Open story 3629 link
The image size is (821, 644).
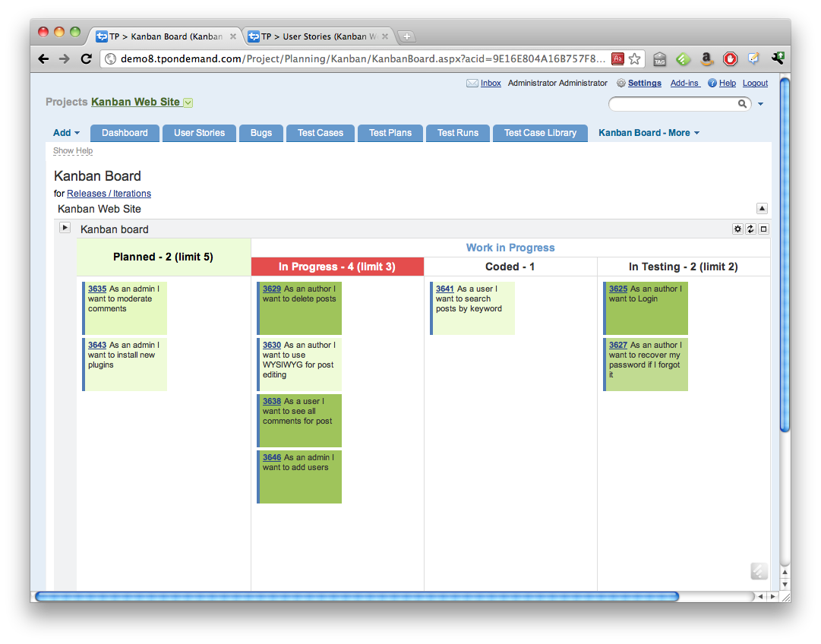272,289
